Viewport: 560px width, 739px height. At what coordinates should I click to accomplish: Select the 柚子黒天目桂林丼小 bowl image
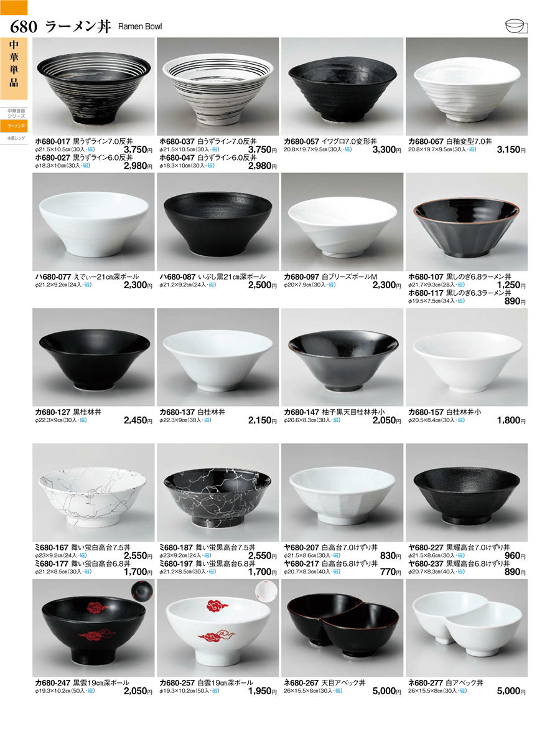coord(342,357)
